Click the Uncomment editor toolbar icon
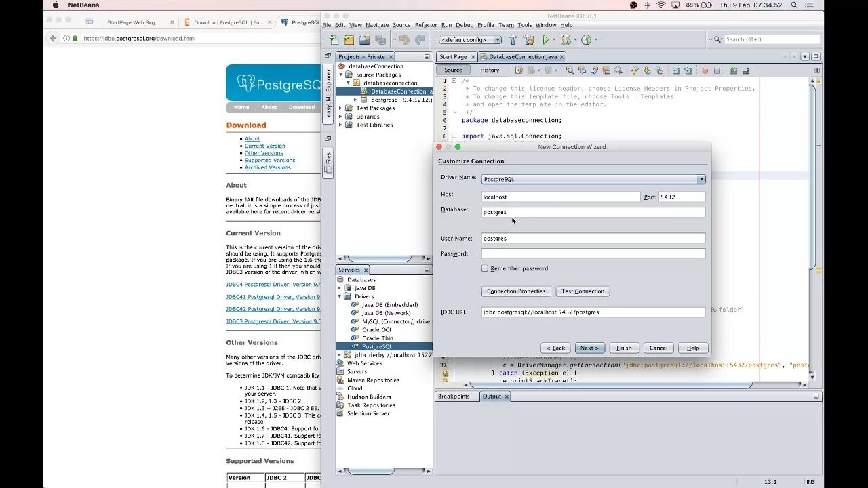Viewport: 868px width, 488px height. click(x=746, y=70)
